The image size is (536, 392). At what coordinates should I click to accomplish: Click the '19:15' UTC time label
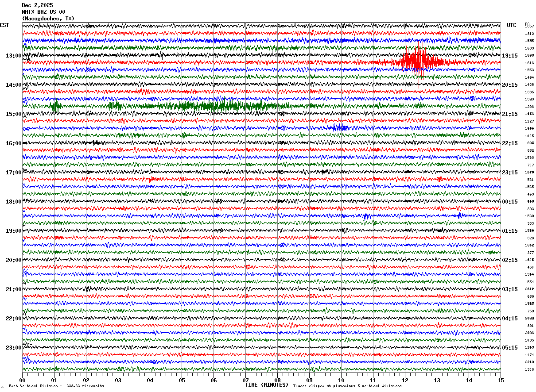tap(510, 56)
